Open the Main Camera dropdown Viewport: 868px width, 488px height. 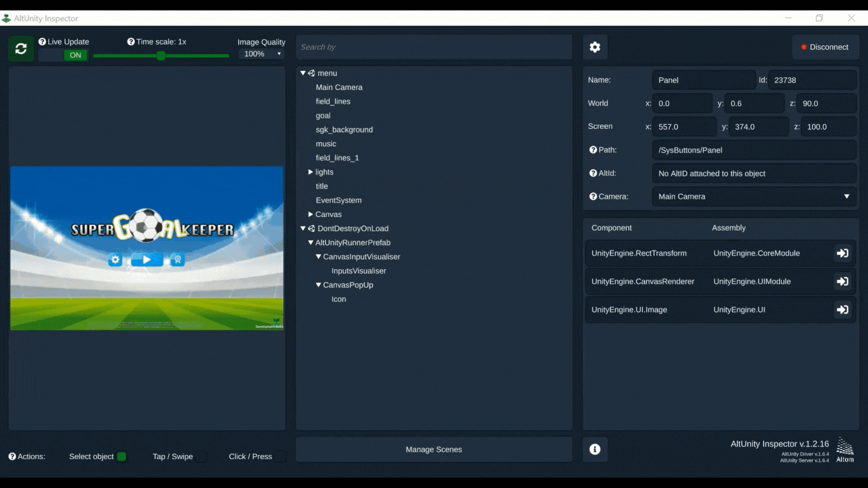click(x=754, y=196)
